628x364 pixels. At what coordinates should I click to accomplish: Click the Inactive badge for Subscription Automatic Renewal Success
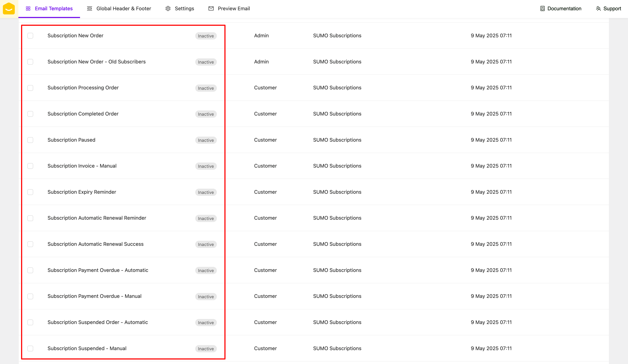point(206,244)
